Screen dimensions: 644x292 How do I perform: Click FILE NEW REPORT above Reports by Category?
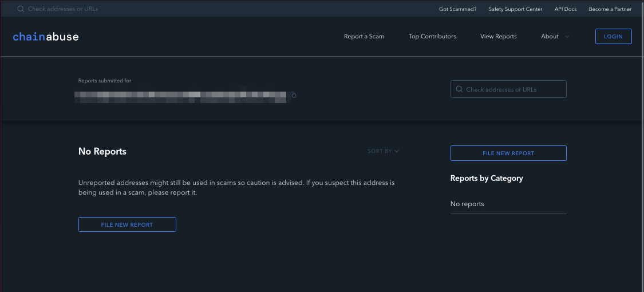(x=508, y=153)
